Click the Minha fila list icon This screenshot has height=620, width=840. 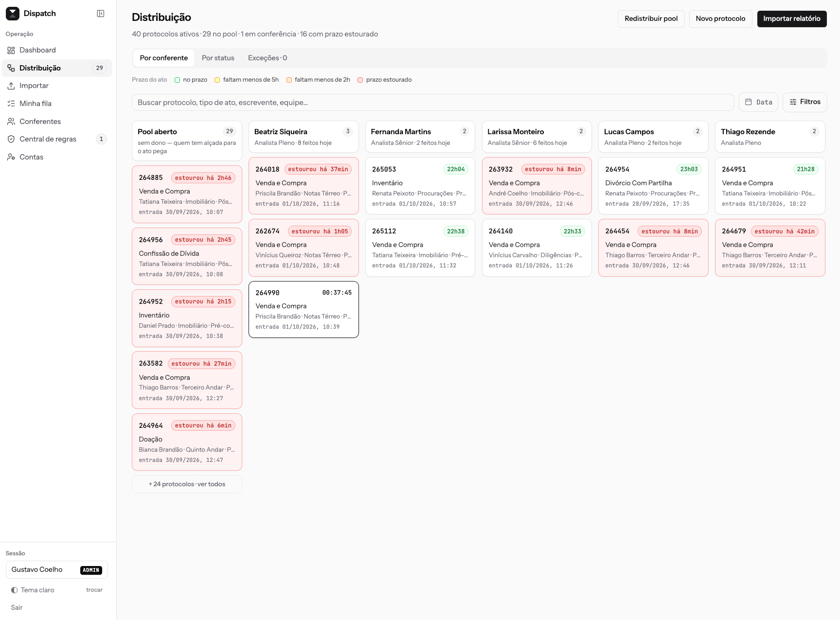[11, 104]
